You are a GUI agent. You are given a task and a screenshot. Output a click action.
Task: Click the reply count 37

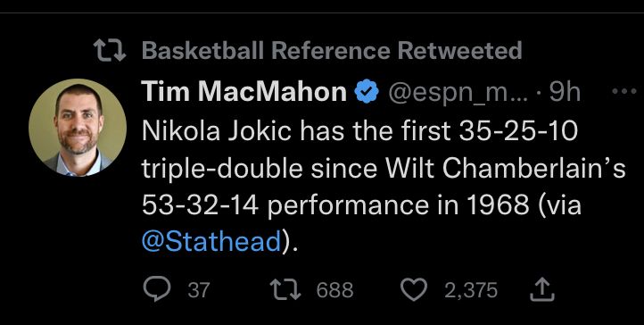click(199, 290)
